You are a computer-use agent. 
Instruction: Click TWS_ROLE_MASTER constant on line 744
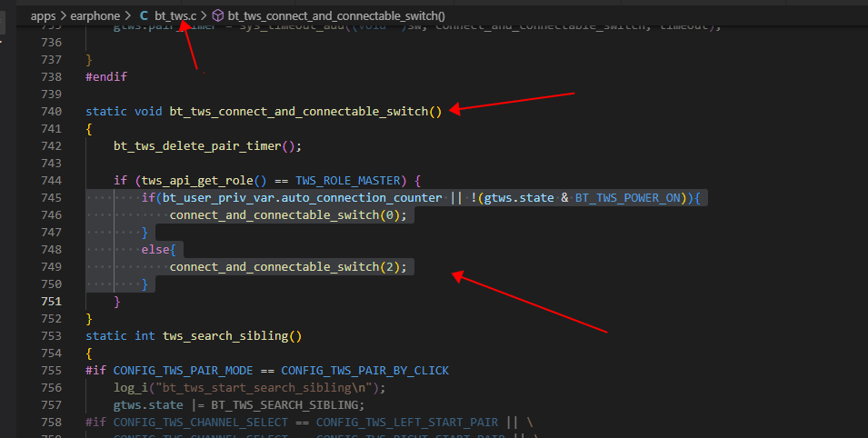tap(347, 181)
